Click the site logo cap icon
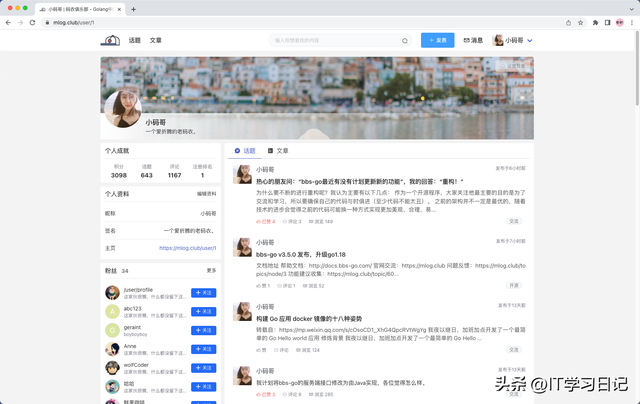Viewport: 640px width, 404px height. point(110,40)
